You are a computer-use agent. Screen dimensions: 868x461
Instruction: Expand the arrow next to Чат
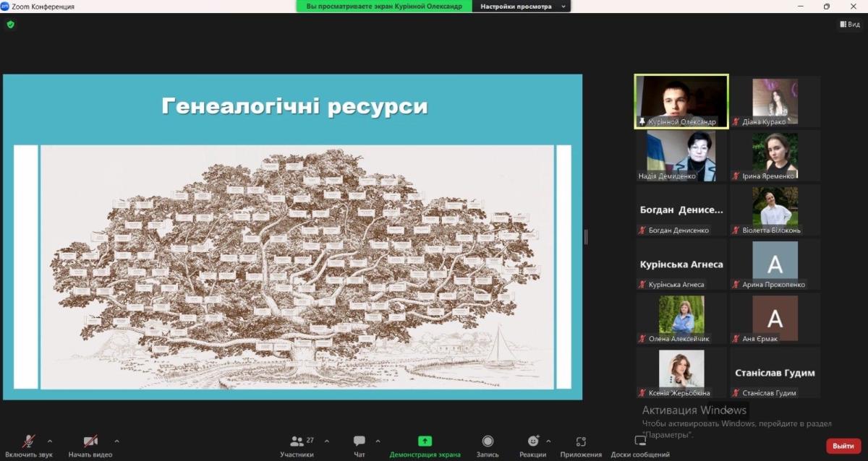pos(378,441)
